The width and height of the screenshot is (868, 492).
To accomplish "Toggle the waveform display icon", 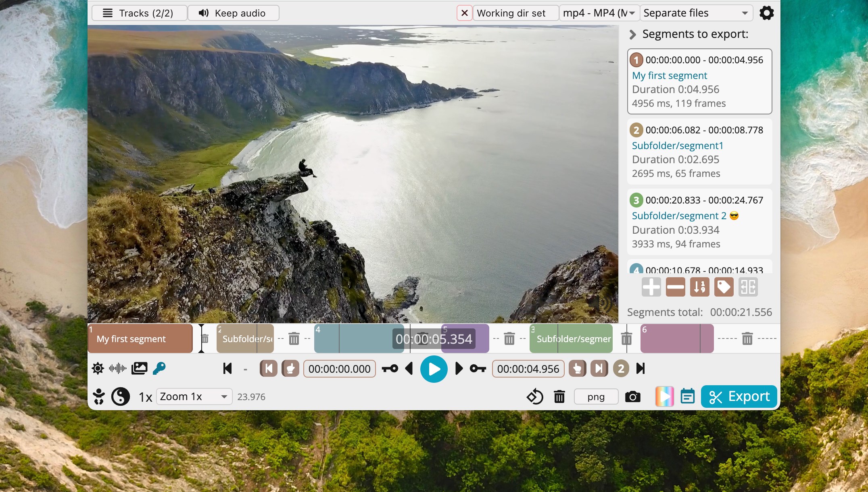I will 117,368.
